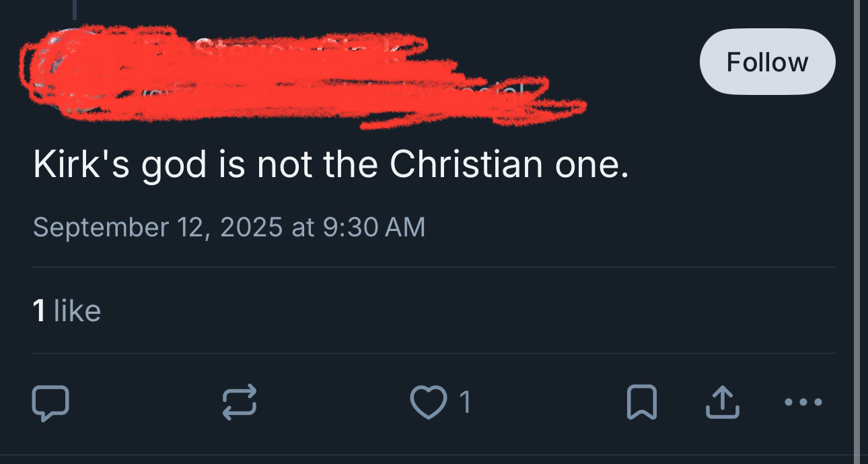Click the like count beside the heart
Viewport: 868px width, 464px height.
coord(465,403)
